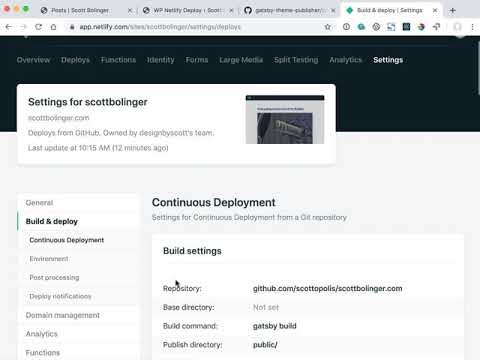Click the 'Deploys from GitHub' description text
The image size is (480, 360).
121,133
